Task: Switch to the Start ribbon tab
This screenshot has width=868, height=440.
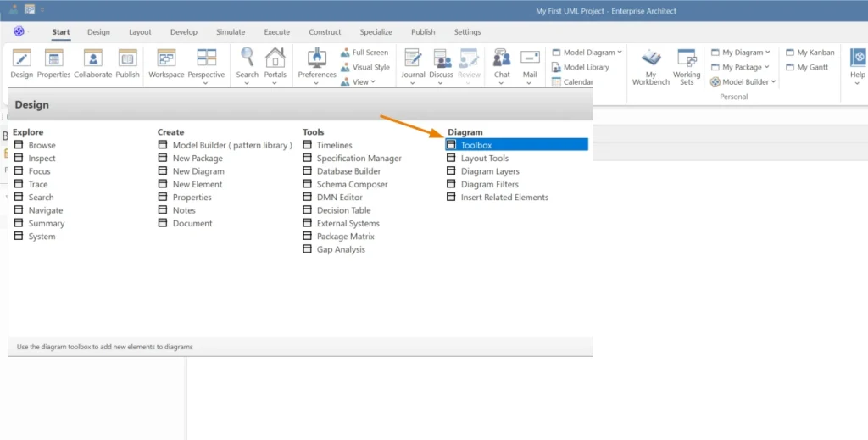Action: tap(61, 32)
